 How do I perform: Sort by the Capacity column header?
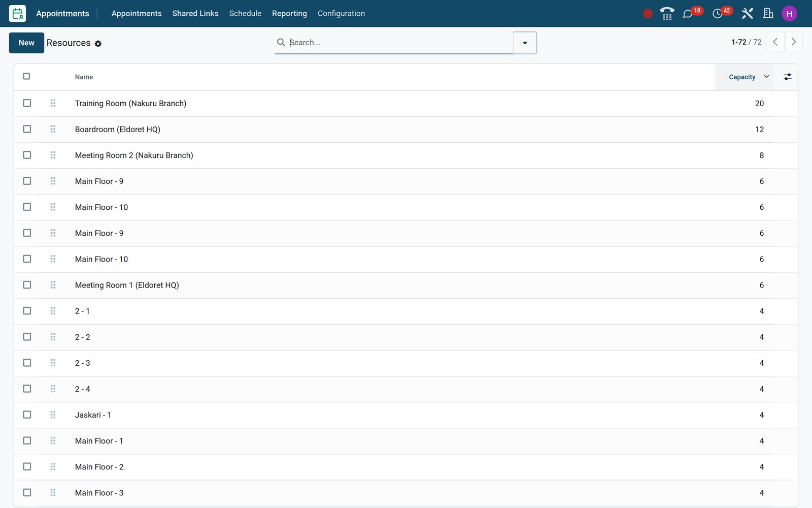[743, 77]
